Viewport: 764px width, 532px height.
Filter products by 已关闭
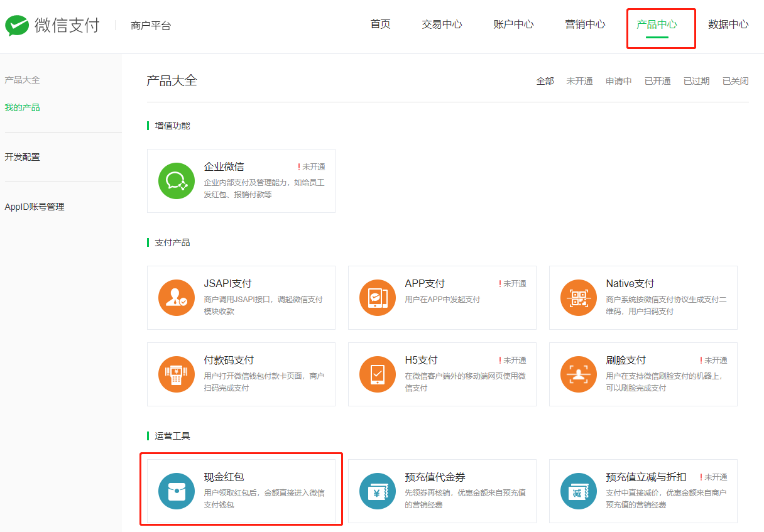pos(736,81)
